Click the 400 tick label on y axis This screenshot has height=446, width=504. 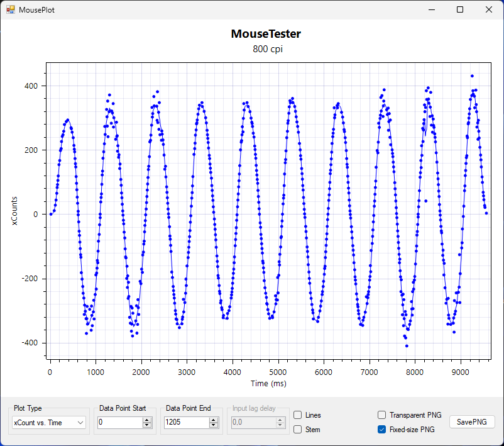point(31,86)
